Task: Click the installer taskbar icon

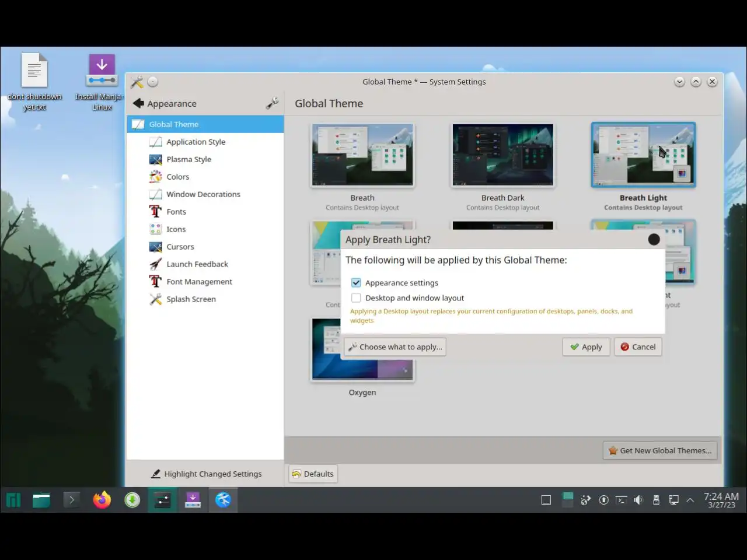Action: [193, 500]
